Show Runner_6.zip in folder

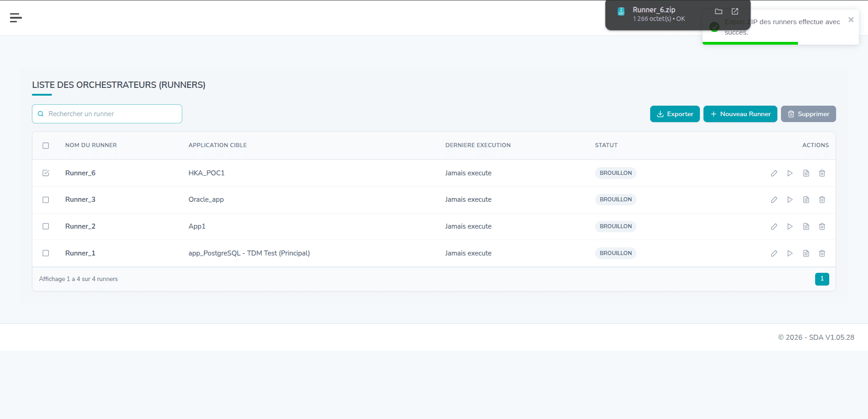click(x=719, y=11)
